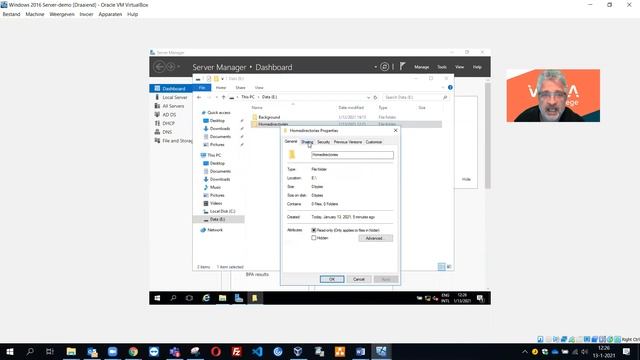Sort files by the Name column
Viewport: 640px width, 360px height.
tap(257, 108)
